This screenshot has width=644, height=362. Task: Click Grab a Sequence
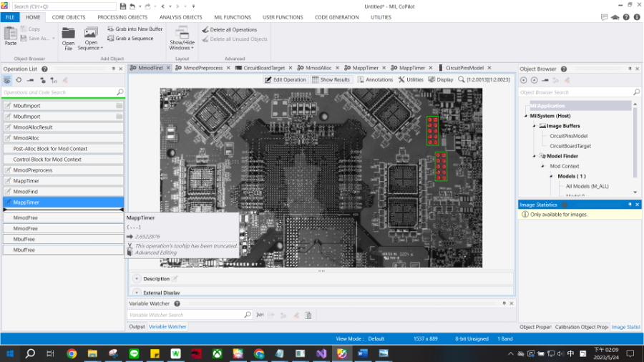(x=130, y=39)
